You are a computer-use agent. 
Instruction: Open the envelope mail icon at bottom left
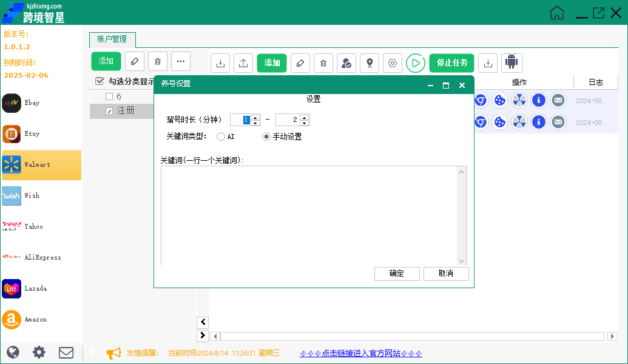(x=66, y=353)
